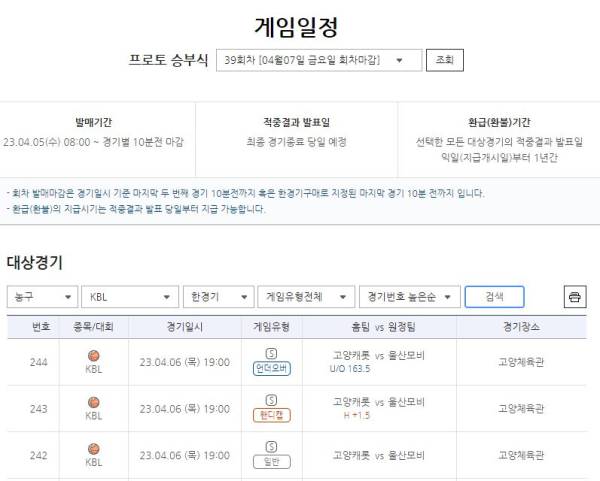The width and height of the screenshot is (600, 481).
Task: Click the 번호 column header
Action: [41, 327]
